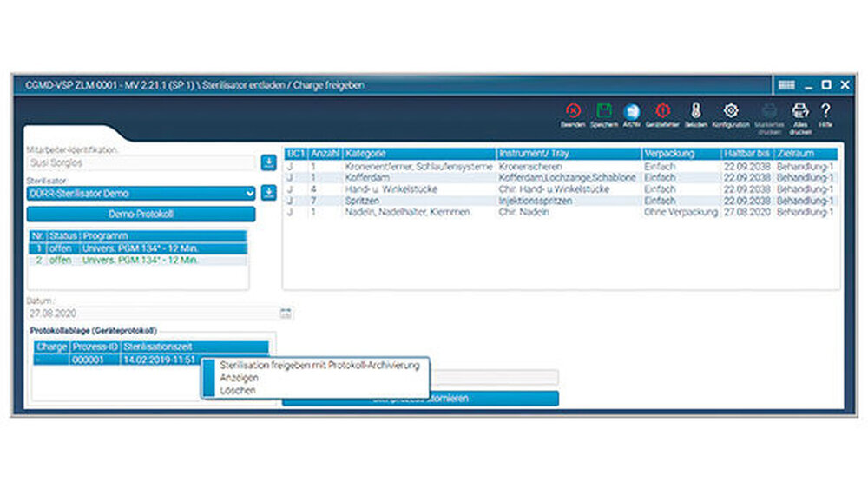Viewport: 868px width, 489px height.
Task: Open the Datum calendar picker
Action: [286, 313]
